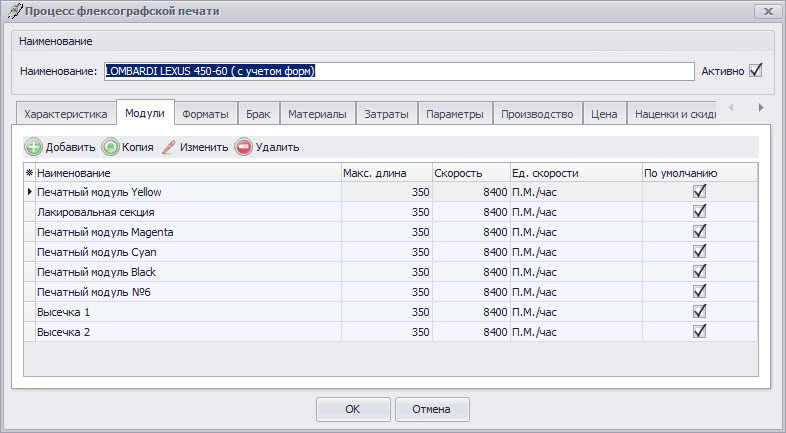Switch to the Материалы tab

coord(317,114)
